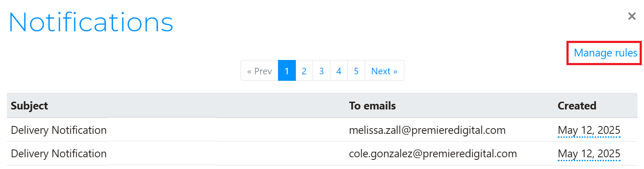Open the first Delivery Notification subject
The width and height of the screenshot is (644, 169).
[x=58, y=130]
